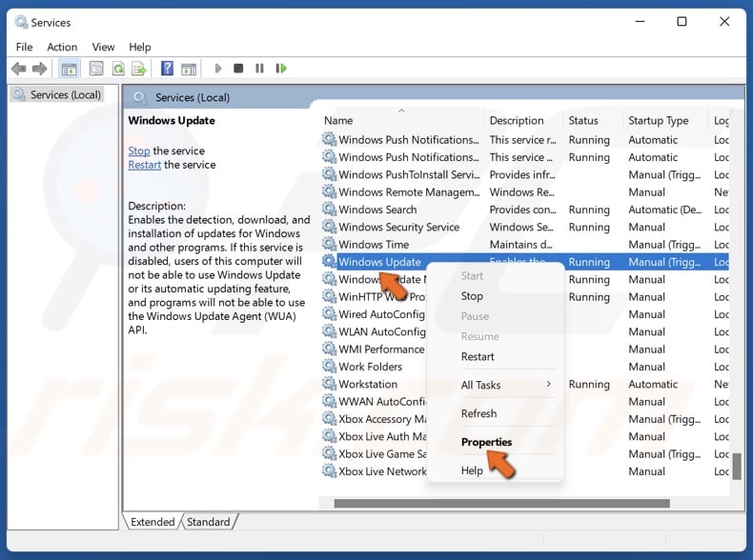Select the Work Folders service name
753x560 pixels.
tap(370, 367)
